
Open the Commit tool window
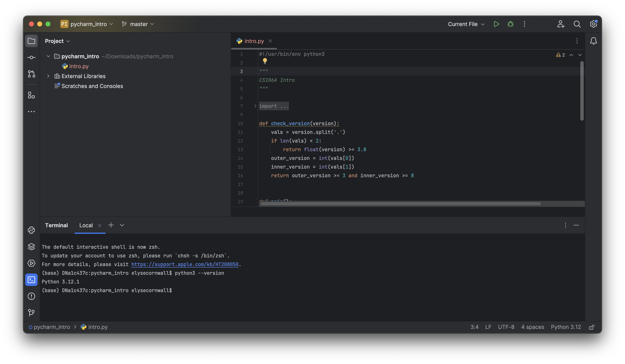tap(31, 57)
